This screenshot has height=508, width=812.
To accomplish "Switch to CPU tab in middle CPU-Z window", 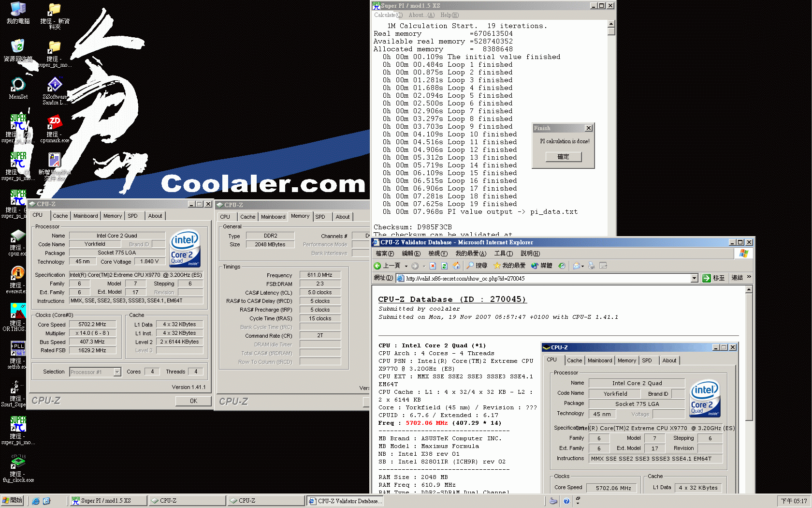I will pyautogui.click(x=225, y=217).
